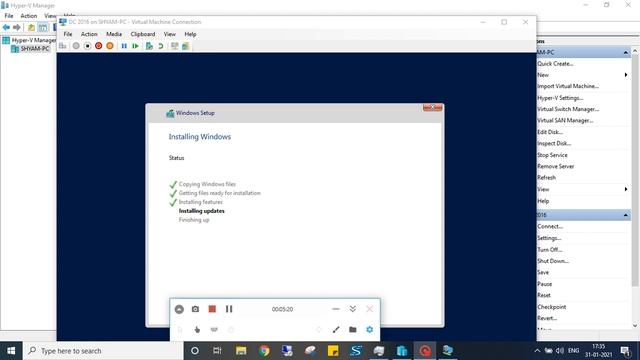Click the green Reset VM toolbar icon
This screenshot has height=360, width=640.
click(x=135, y=46)
